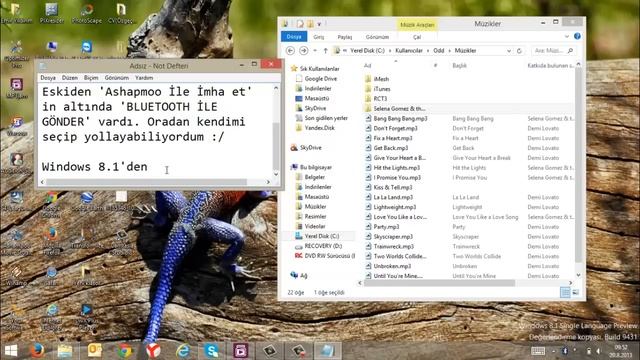Open explorer help question mark icon
The image size is (640, 360).
[x=577, y=36]
